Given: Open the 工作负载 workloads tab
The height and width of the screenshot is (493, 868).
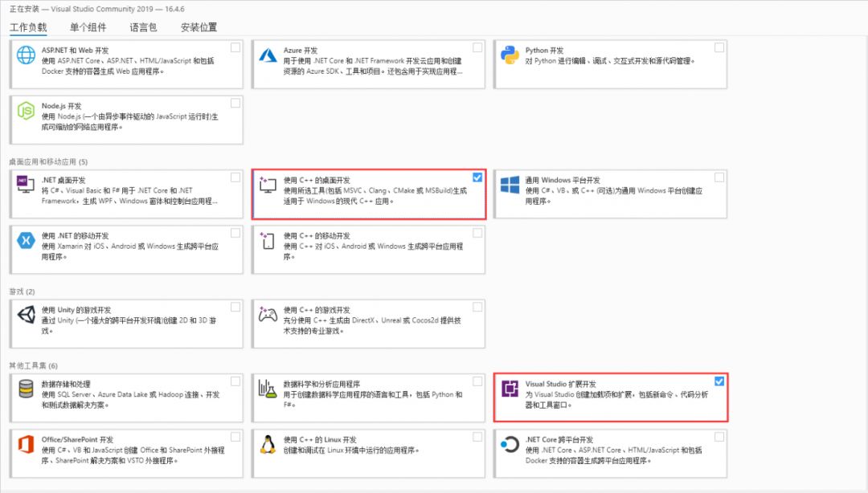Looking at the screenshot, I should point(28,27).
